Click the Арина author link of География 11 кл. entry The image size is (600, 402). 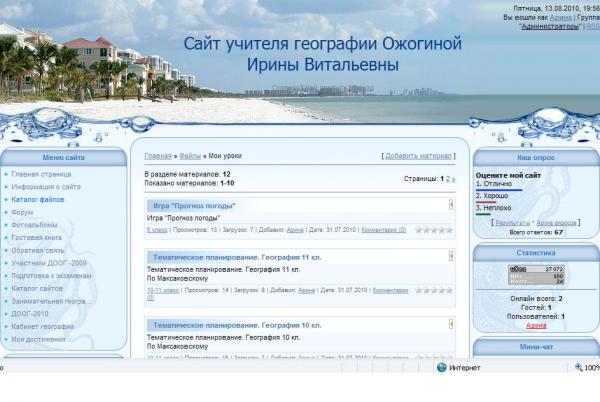(307, 290)
